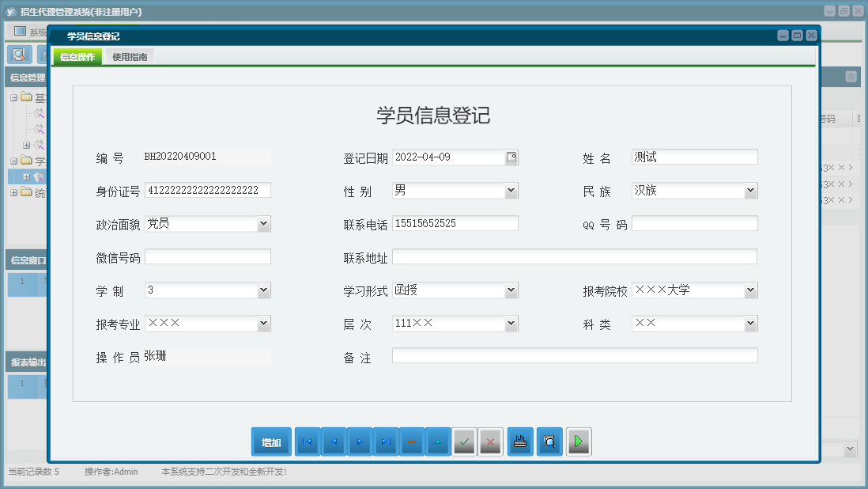The width and height of the screenshot is (868, 489).
Task: Go to the previous record
Action: 334,442
